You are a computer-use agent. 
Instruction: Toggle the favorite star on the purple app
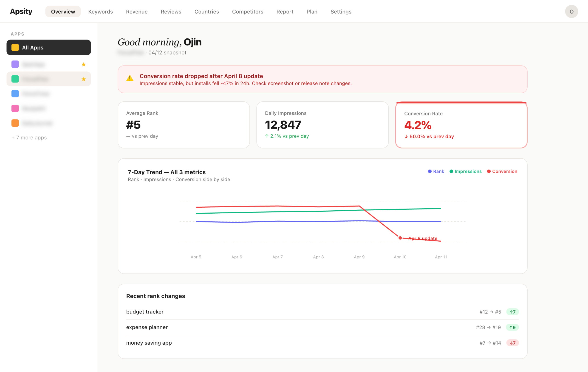coord(84,64)
